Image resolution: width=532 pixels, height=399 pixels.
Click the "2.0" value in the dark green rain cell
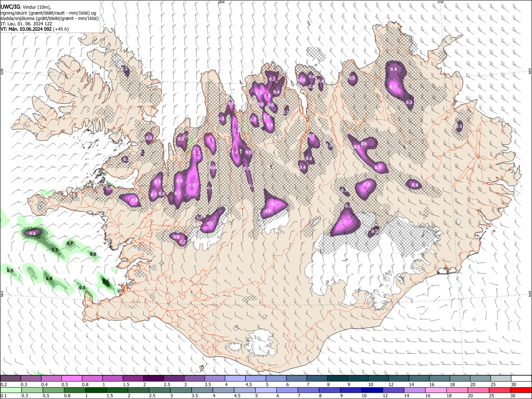pyautogui.click(x=106, y=282)
